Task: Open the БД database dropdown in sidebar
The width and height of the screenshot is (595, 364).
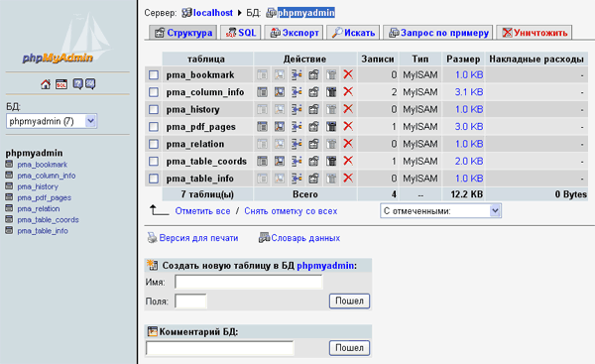Action: pos(52,121)
